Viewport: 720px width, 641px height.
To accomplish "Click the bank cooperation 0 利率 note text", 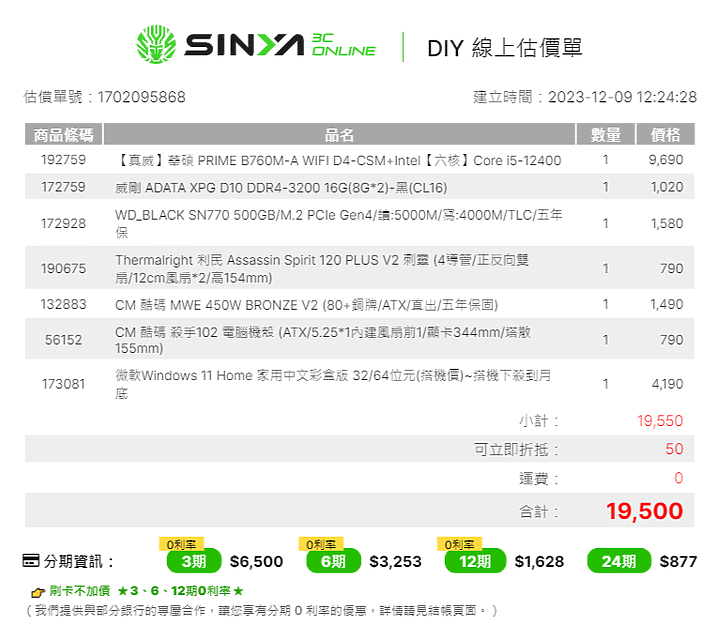I will coord(261,611).
